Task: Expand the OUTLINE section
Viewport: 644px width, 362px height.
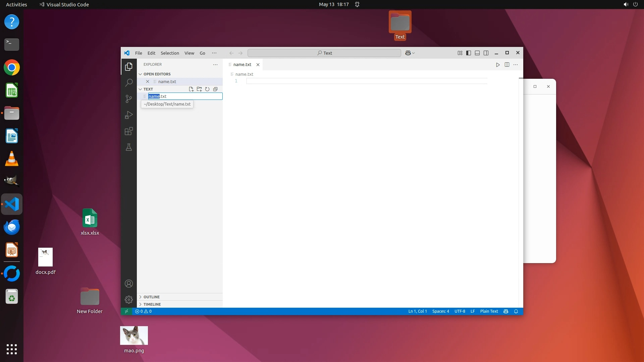Action: click(x=152, y=297)
